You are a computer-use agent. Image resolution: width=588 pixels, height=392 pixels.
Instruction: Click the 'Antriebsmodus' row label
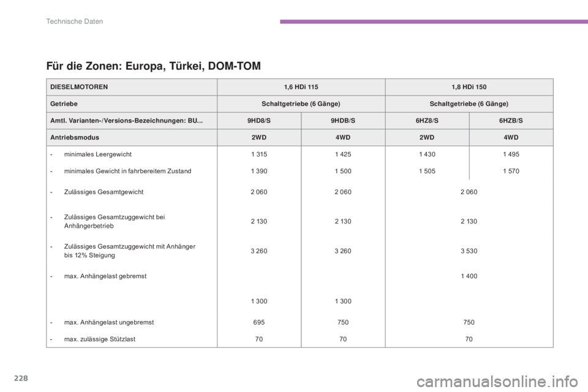click(75, 137)
